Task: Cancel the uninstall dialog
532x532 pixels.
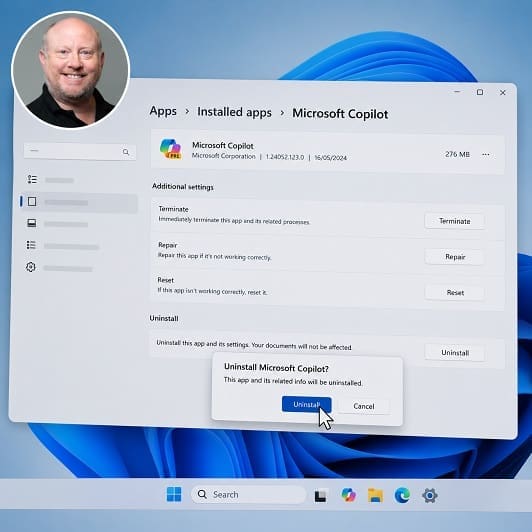Action: (x=364, y=406)
